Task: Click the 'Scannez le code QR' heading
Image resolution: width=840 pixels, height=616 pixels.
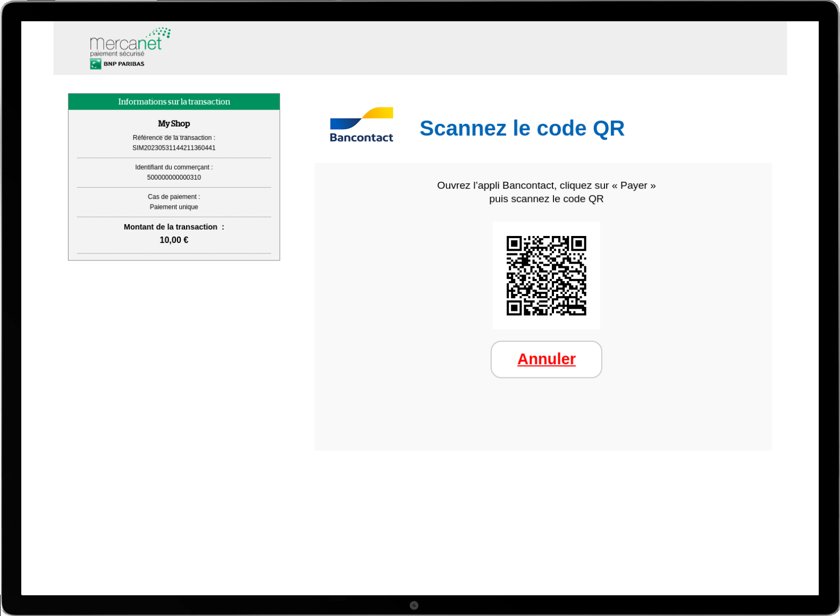Action: tap(522, 128)
